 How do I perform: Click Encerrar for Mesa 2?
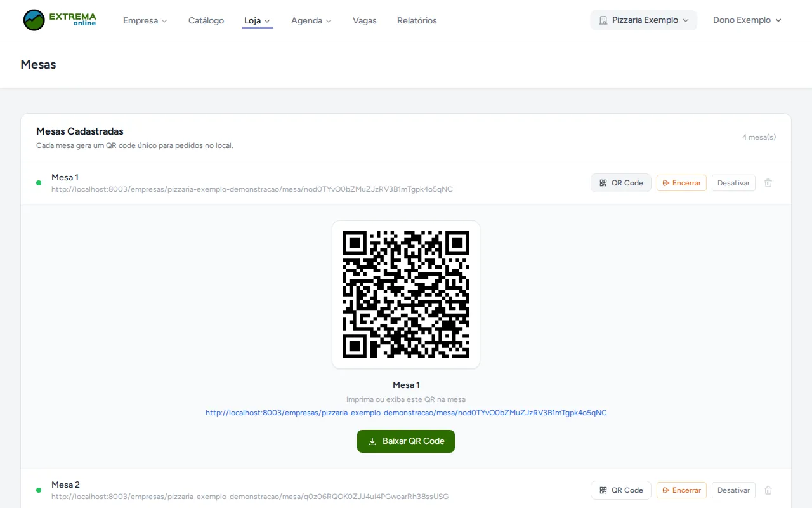(681, 490)
